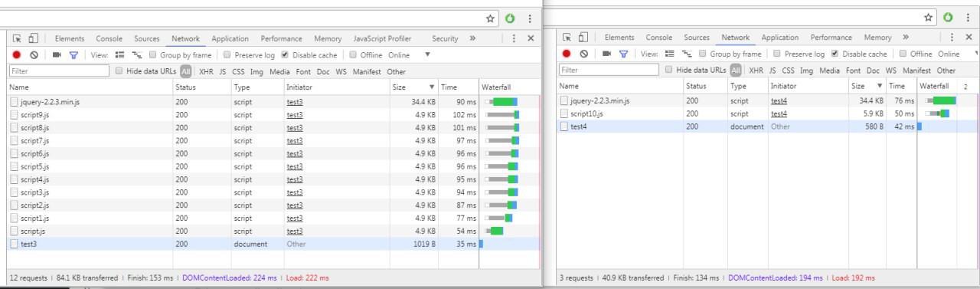Screen dimensions: 980x289
Task: Enable Group by frame in right DevTools
Action: click(x=703, y=54)
